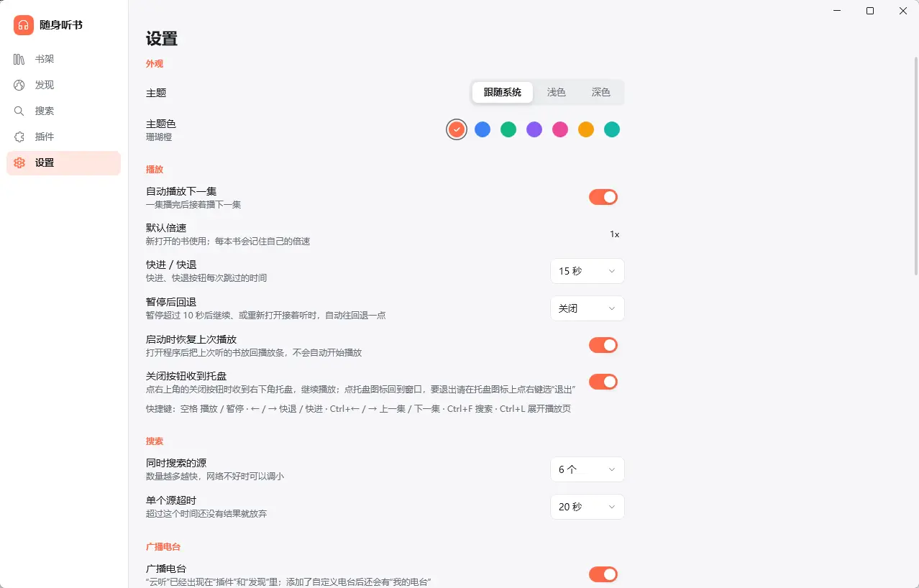
Task: Go to the 发现 page
Action: click(63, 85)
